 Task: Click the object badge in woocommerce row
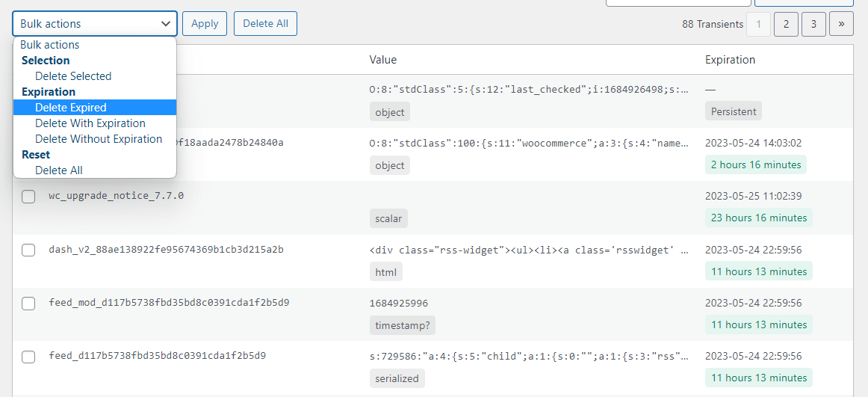coord(390,165)
